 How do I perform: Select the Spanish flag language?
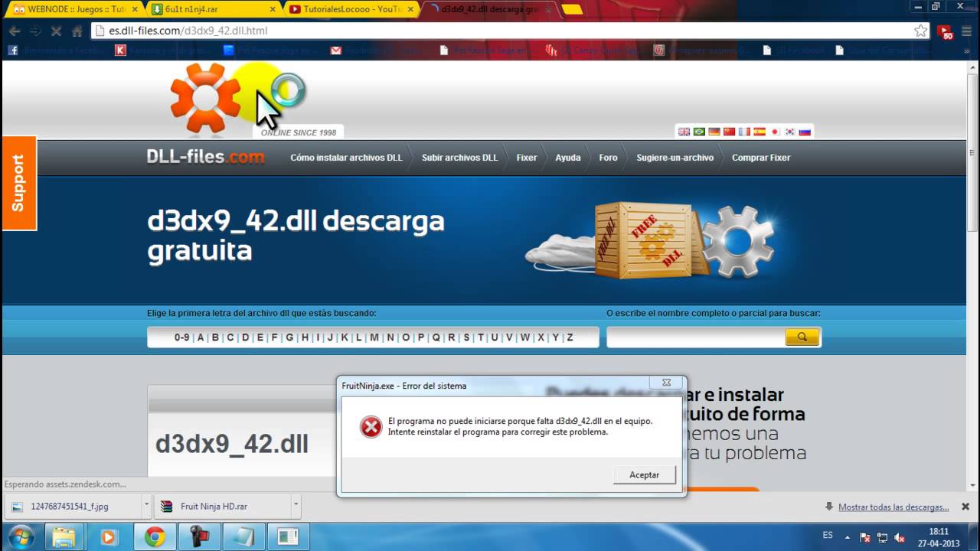point(759,132)
